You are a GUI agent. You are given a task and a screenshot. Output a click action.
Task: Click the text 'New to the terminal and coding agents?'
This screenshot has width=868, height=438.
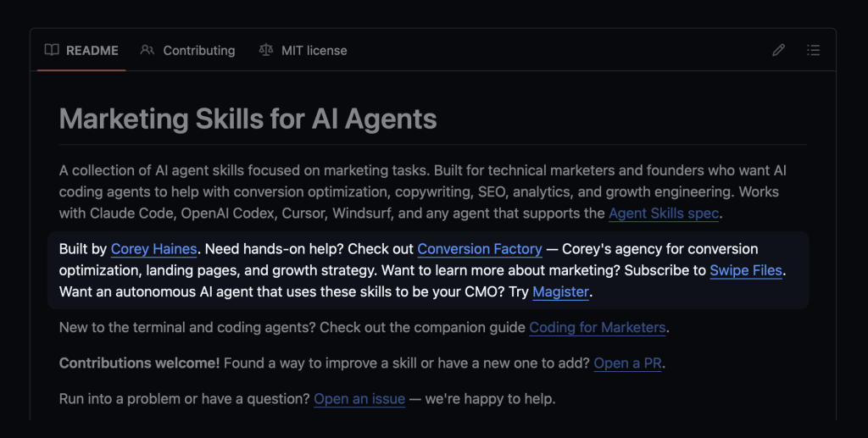pyautogui.click(x=187, y=327)
